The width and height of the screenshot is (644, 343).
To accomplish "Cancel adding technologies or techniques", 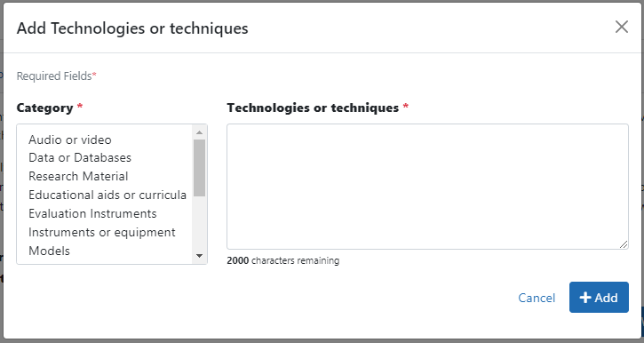I will (537, 298).
